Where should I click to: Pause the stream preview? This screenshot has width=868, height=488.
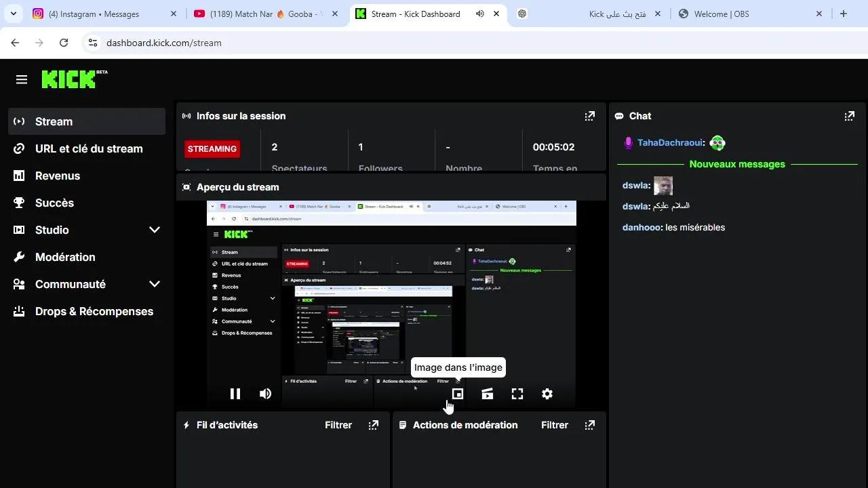235,394
